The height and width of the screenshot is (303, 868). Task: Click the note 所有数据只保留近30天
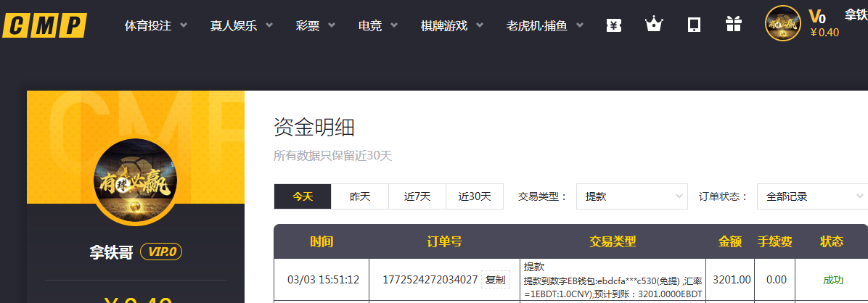332,156
